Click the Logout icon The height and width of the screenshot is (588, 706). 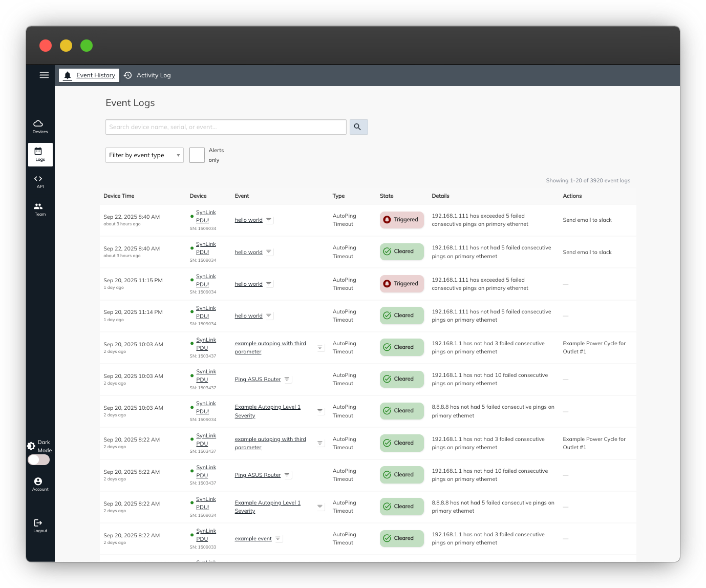tap(40, 526)
